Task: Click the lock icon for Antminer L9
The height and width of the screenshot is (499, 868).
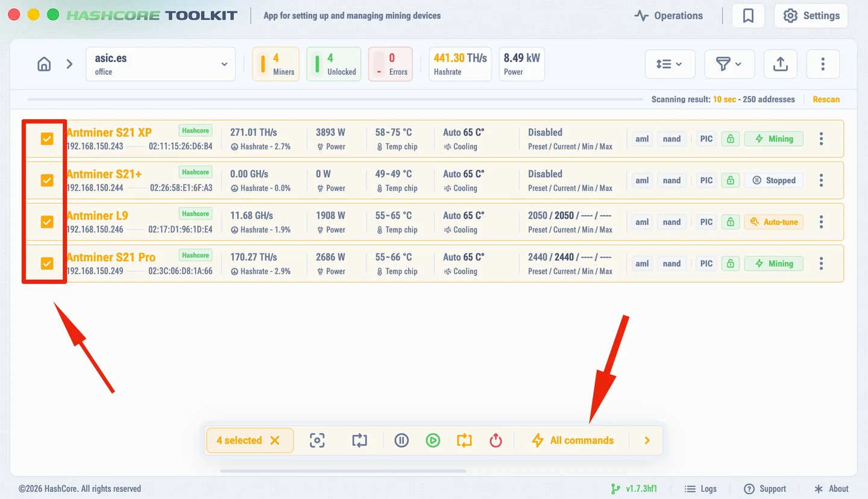Action: [731, 222]
